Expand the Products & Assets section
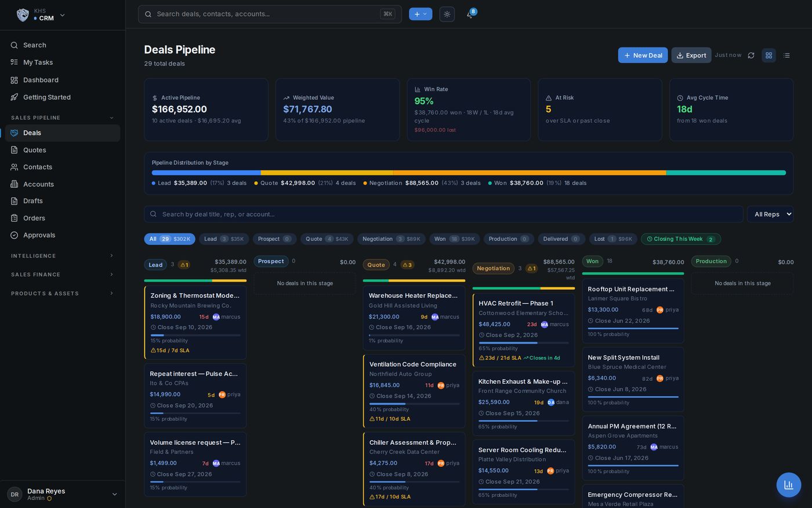The width and height of the screenshot is (812, 508). 63,294
